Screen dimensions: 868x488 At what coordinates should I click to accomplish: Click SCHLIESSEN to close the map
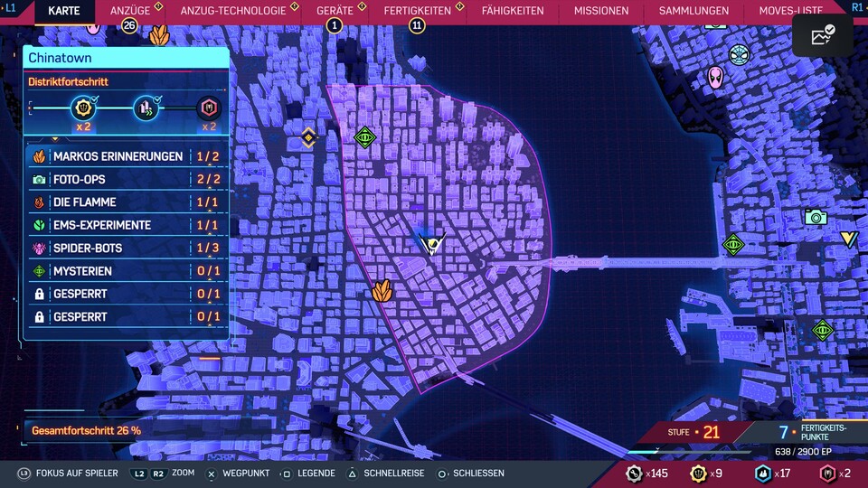pyautogui.click(x=470, y=474)
